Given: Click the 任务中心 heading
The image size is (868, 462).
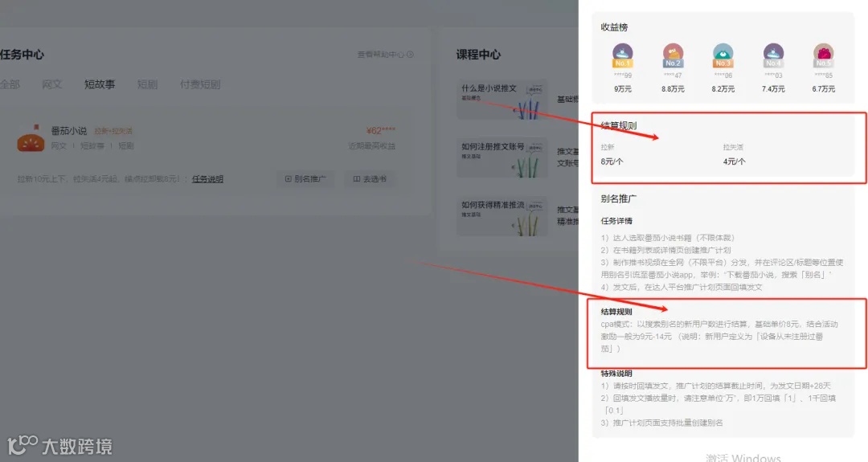Looking at the screenshot, I should pyautogui.click(x=23, y=55).
